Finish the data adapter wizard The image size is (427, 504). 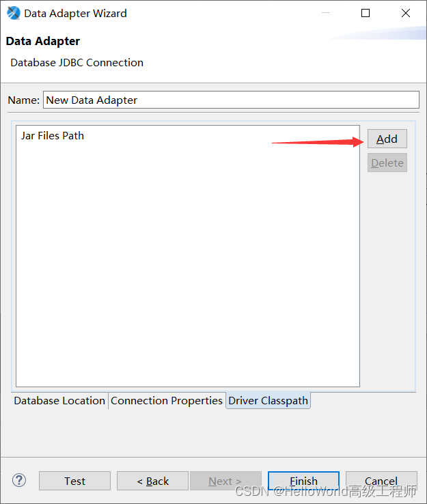[x=303, y=481]
